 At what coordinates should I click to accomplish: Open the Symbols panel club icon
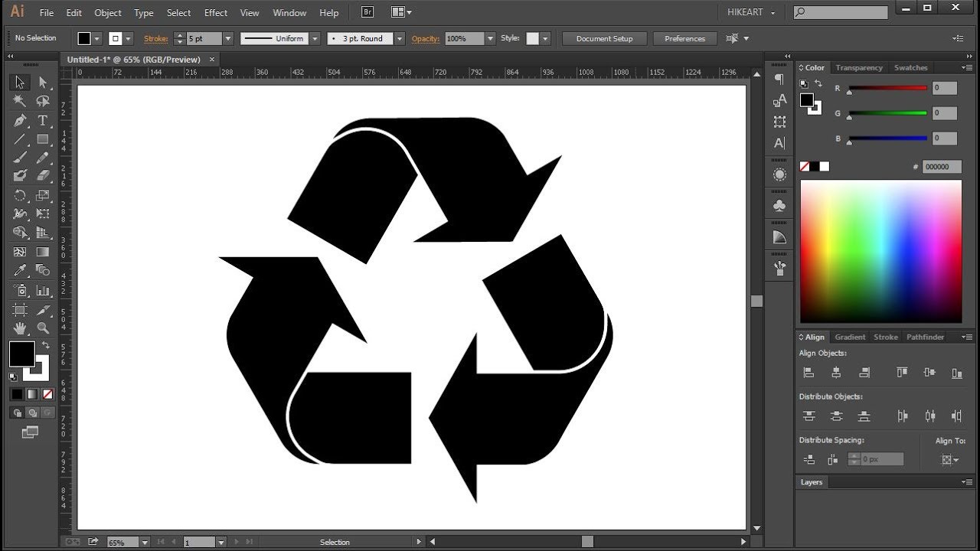point(779,206)
